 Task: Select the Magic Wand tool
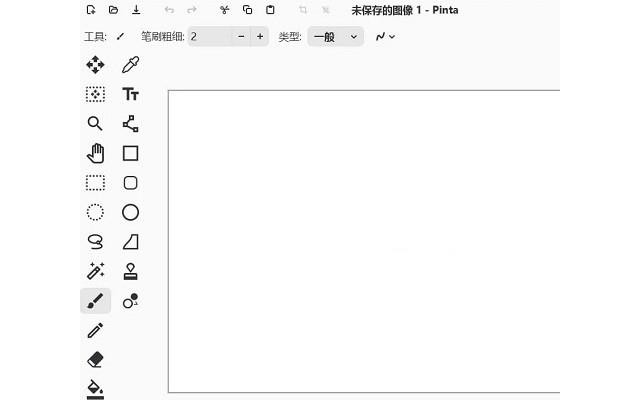95,271
